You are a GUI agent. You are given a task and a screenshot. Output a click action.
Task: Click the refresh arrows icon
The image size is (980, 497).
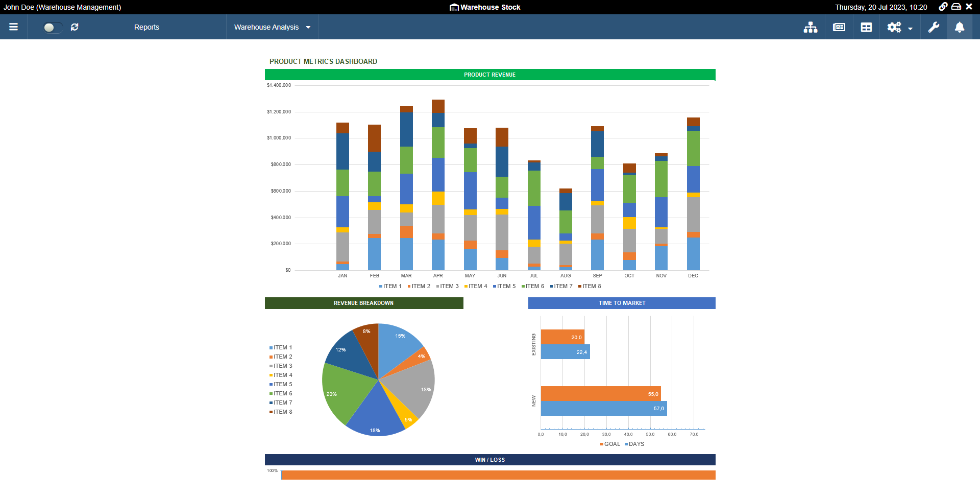click(75, 27)
